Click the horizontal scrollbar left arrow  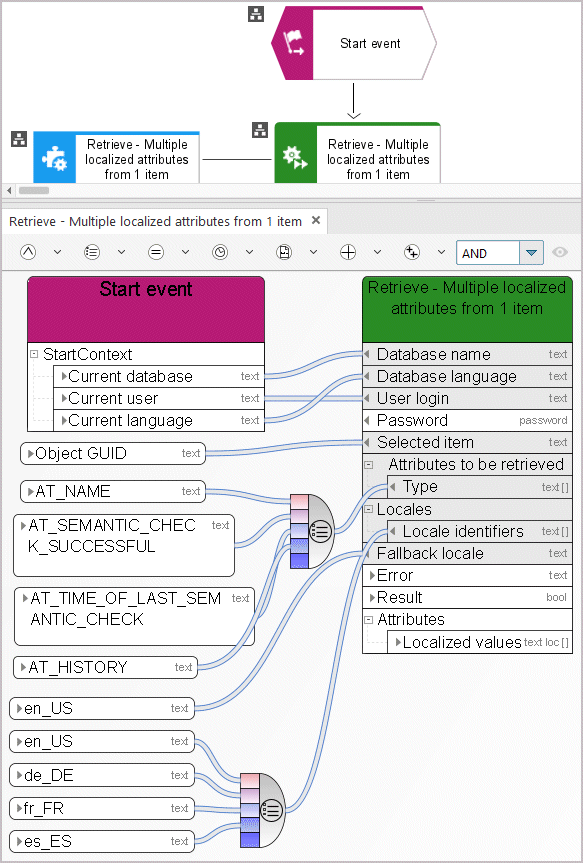click(x=9, y=190)
